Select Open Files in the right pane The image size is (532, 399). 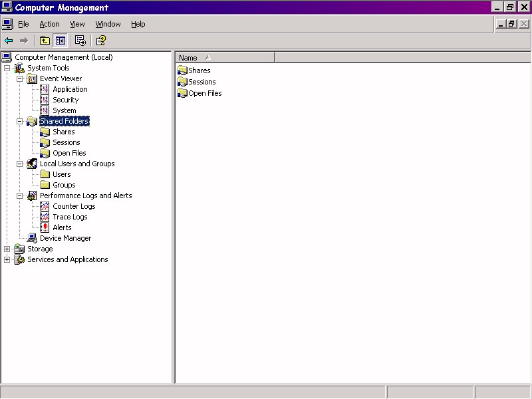pos(205,93)
